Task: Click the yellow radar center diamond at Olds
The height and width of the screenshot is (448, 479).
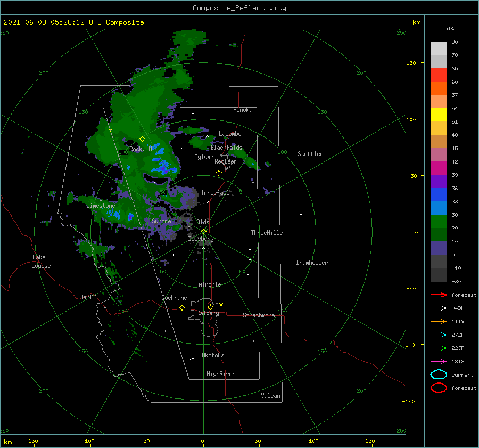Action: (203, 232)
